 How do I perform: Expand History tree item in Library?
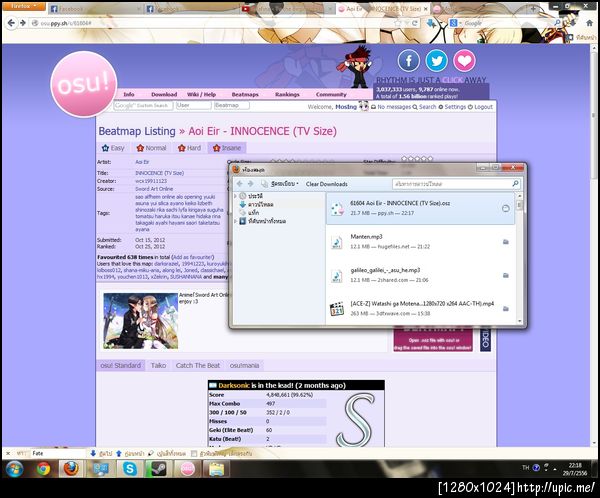(235, 196)
